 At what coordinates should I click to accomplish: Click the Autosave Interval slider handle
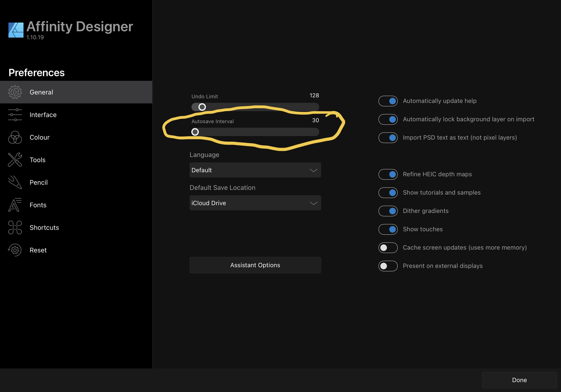195,132
